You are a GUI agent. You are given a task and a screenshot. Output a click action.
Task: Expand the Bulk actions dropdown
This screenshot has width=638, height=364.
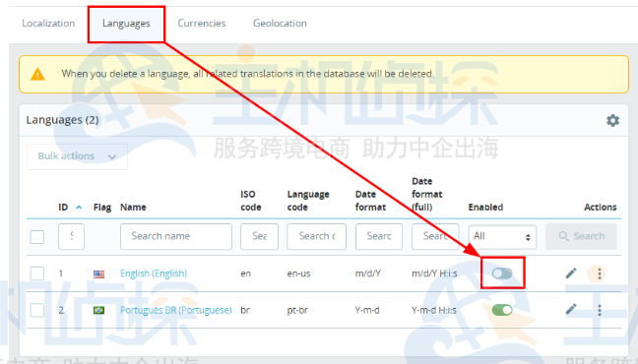pyautogui.click(x=77, y=156)
